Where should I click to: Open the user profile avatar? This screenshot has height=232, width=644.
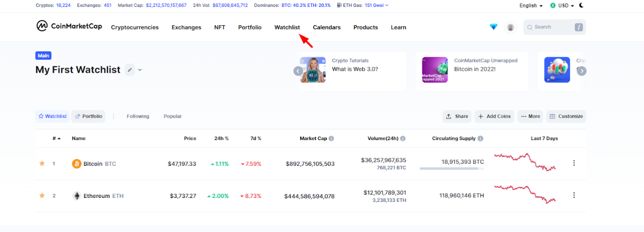pos(510,27)
